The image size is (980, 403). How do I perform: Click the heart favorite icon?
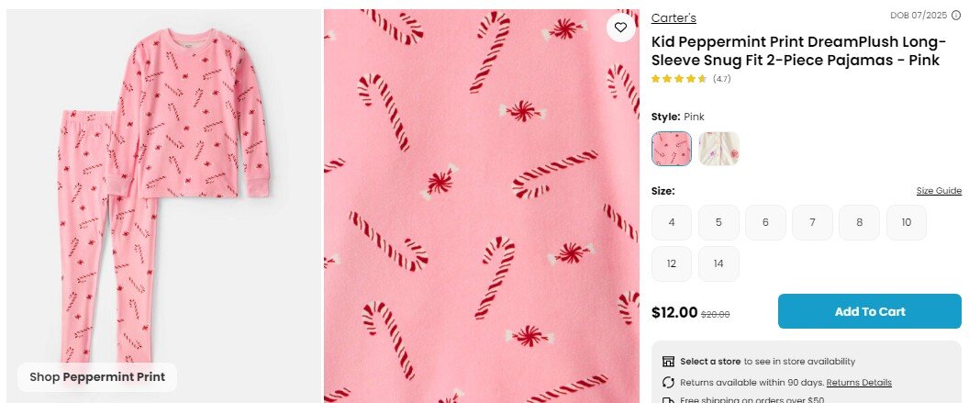click(x=620, y=28)
